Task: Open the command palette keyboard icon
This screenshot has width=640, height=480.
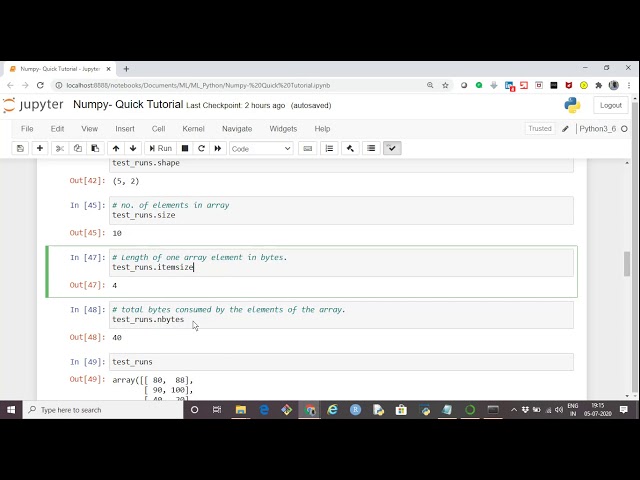Action: 308,149
